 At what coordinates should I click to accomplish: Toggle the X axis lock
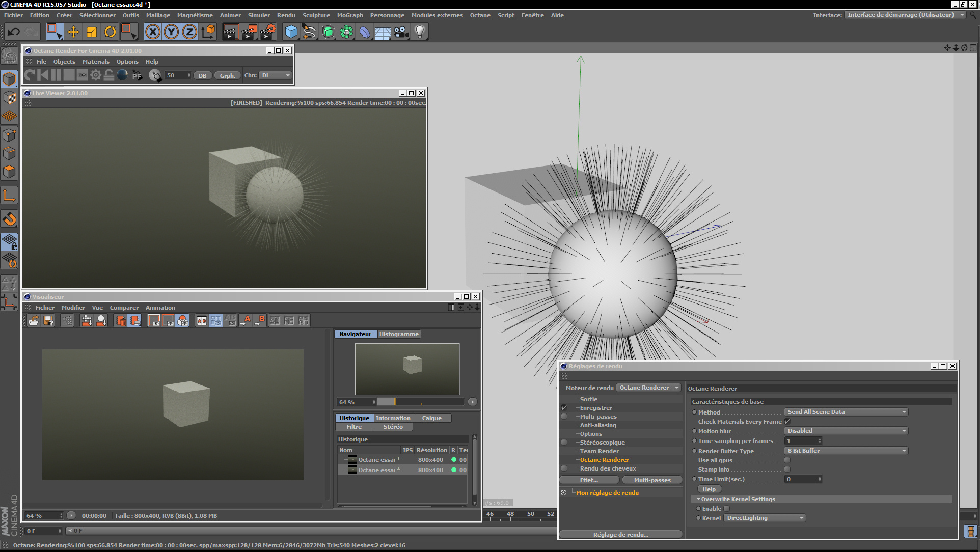tap(153, 32)
